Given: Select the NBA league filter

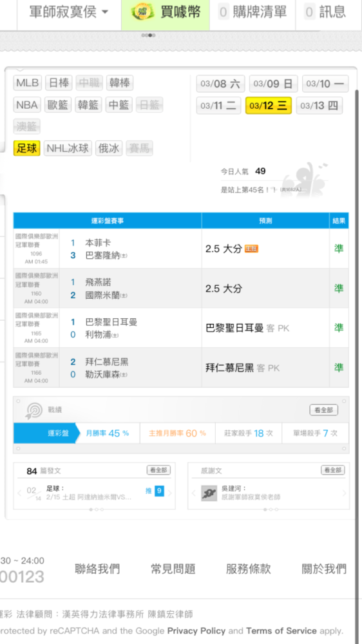Looking at the screenshot, I should 27,105.
